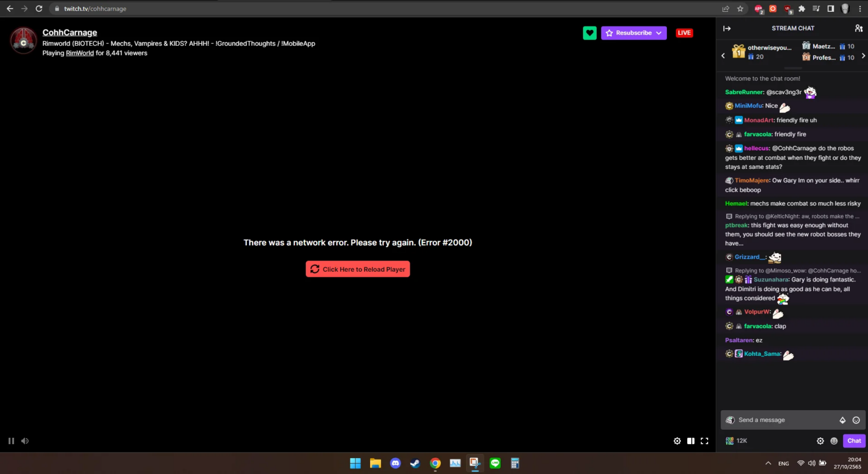Click Here to Reload Player

(358, 269)
